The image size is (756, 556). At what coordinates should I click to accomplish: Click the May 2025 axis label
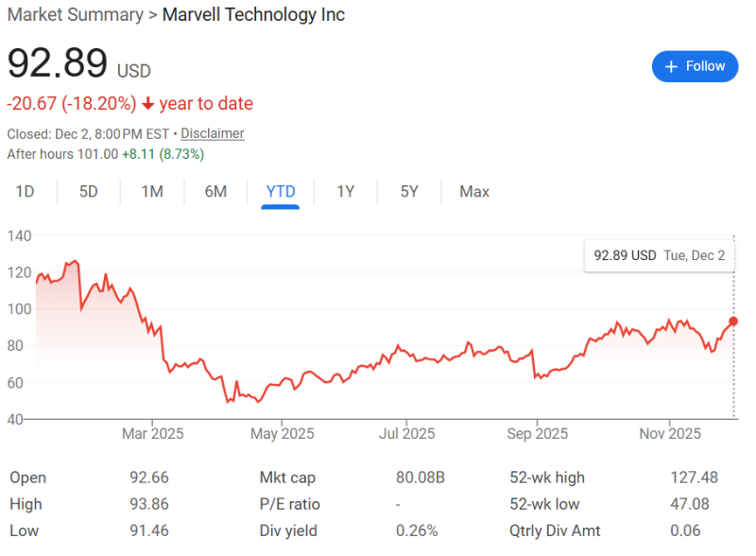[x=282, y=434]
